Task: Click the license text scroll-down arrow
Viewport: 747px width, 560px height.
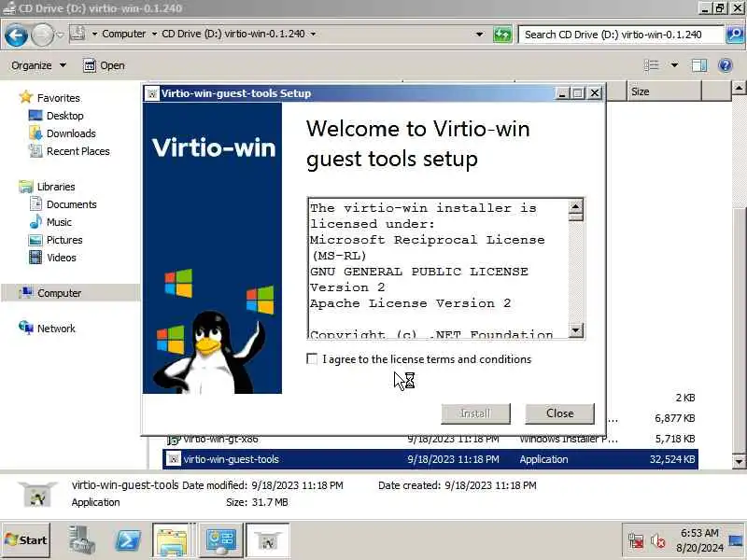Action: pos(576,330)
